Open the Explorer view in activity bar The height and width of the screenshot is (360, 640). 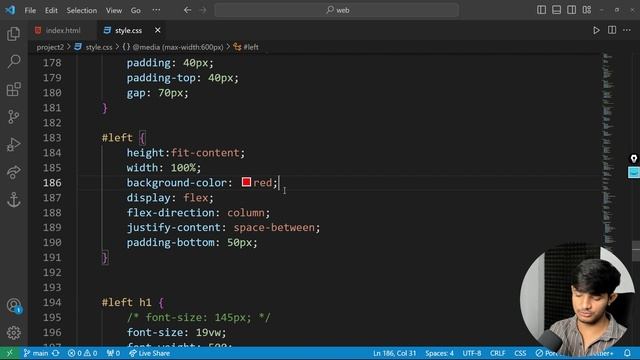pyautogui.click(x=13, y=33)
